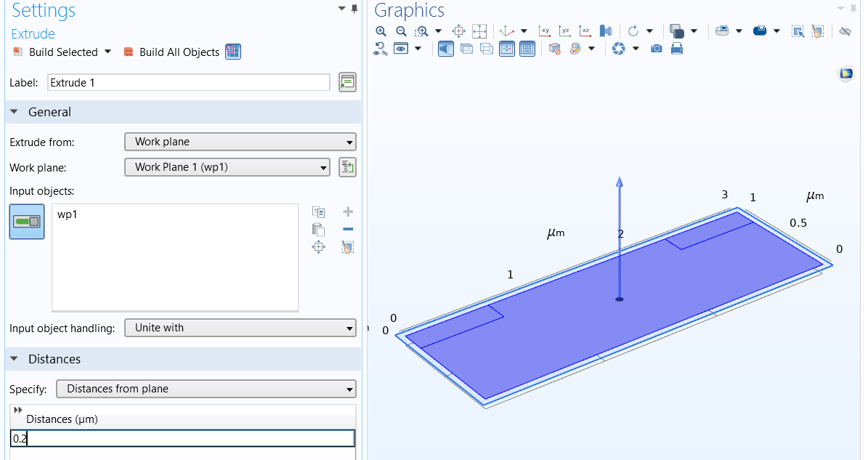Open the Work plane dropdown

point(227,167)
